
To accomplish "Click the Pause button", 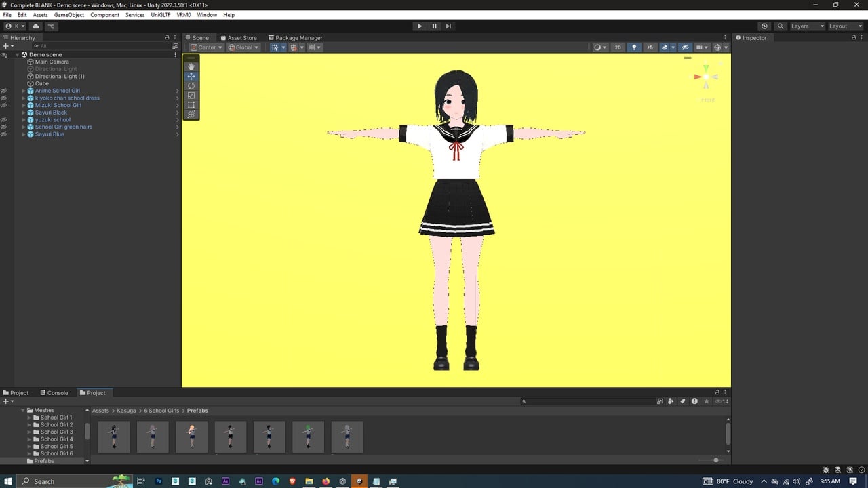I will (x=434, y=26).
